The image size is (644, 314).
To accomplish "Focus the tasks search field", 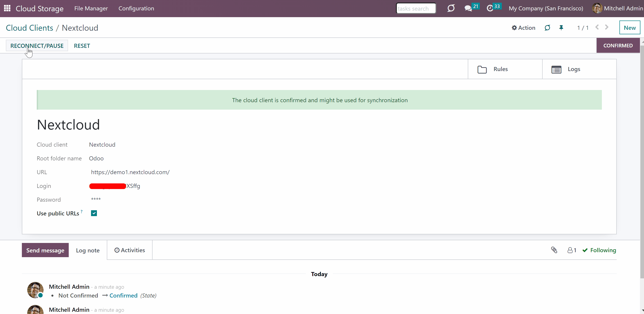I will click(416, 8).
